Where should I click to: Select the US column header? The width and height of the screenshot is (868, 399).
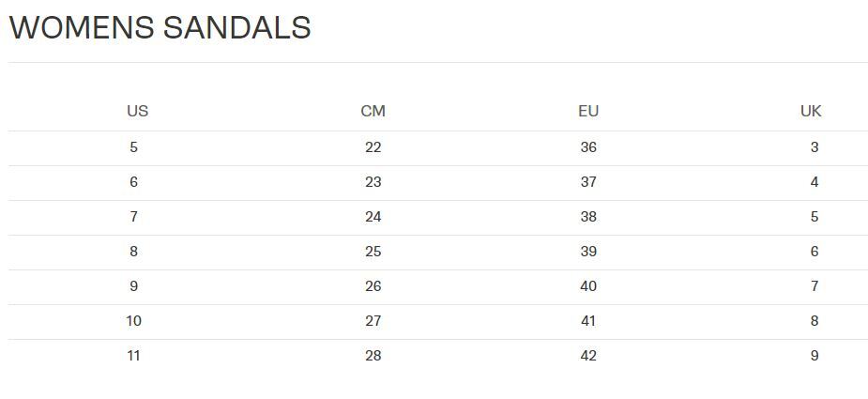(137, 112)
